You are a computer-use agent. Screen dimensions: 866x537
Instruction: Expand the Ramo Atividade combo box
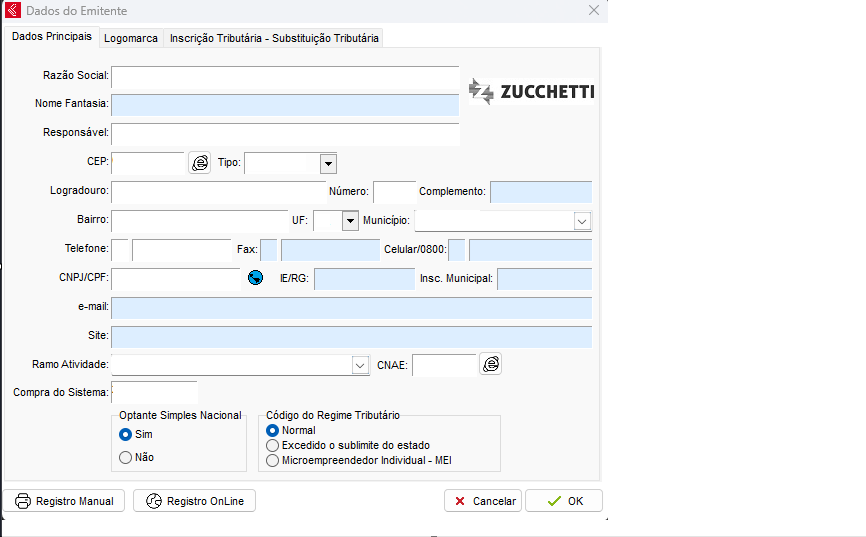point(361,366)
